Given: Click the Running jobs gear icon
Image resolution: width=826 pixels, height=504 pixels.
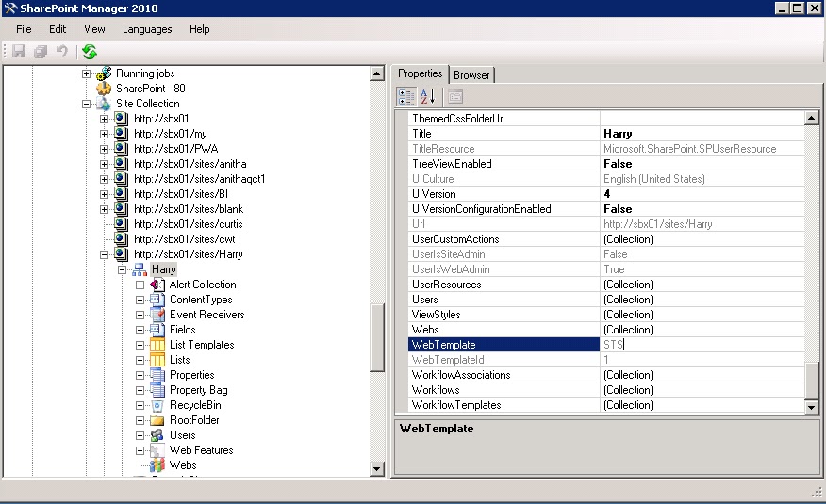Looking at the screenshot, I should coord(104,73).
